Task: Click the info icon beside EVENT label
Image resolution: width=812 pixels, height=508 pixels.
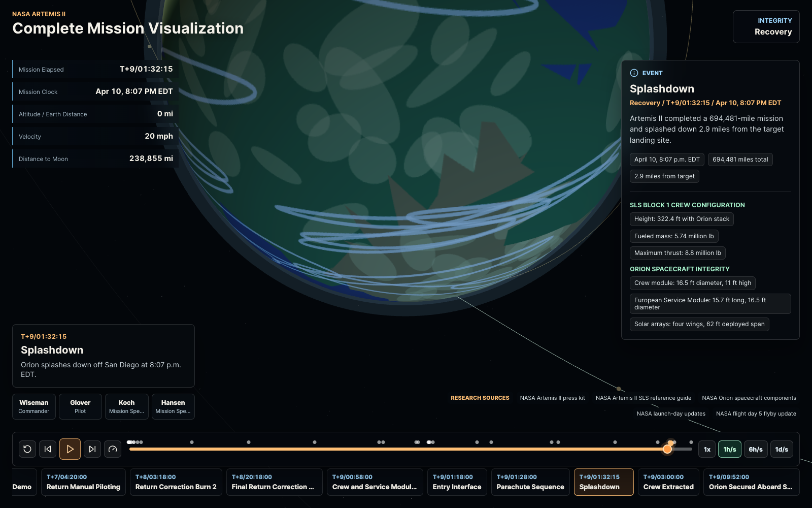Action: (634, 73)
